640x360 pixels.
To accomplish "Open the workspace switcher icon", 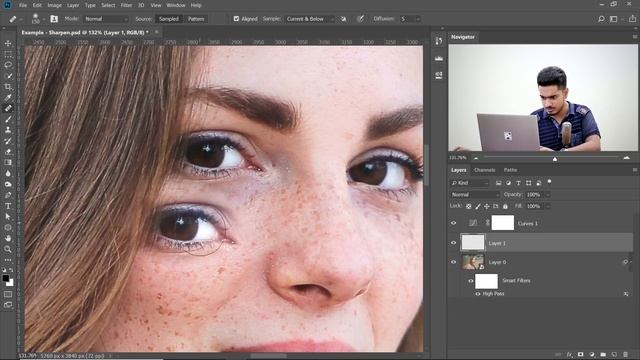I will (613, 19).
